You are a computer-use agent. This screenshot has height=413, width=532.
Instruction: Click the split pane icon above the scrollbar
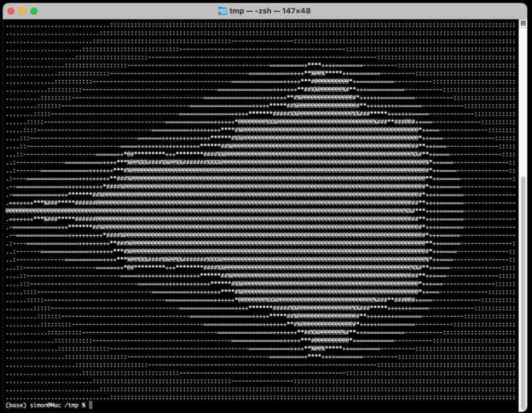click(x=523, y=23)
